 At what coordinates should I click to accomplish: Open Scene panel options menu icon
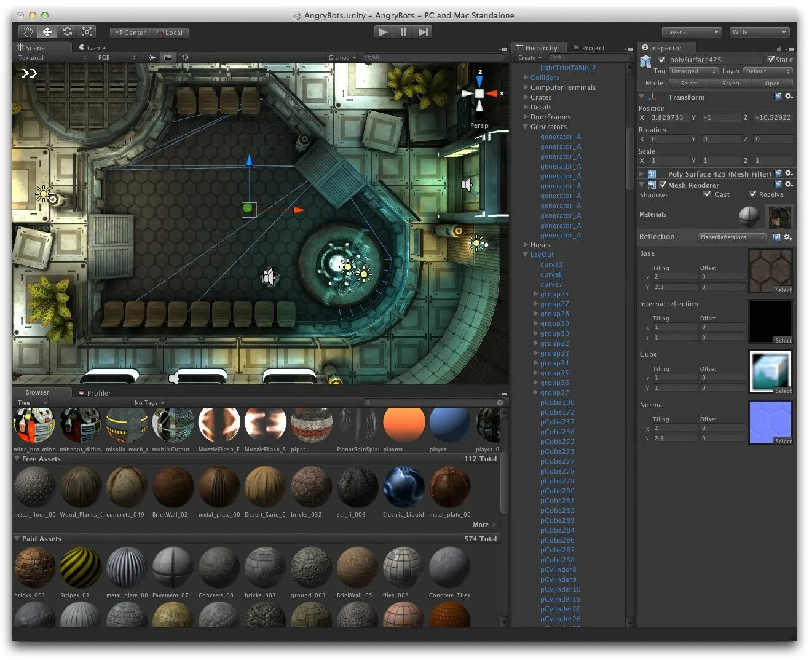[x=503, y=49]
